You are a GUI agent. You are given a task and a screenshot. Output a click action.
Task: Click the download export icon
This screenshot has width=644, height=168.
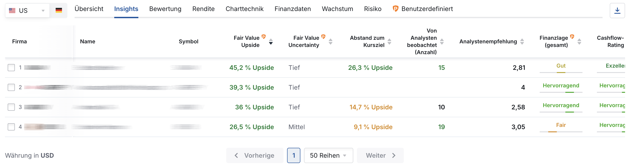617,11
